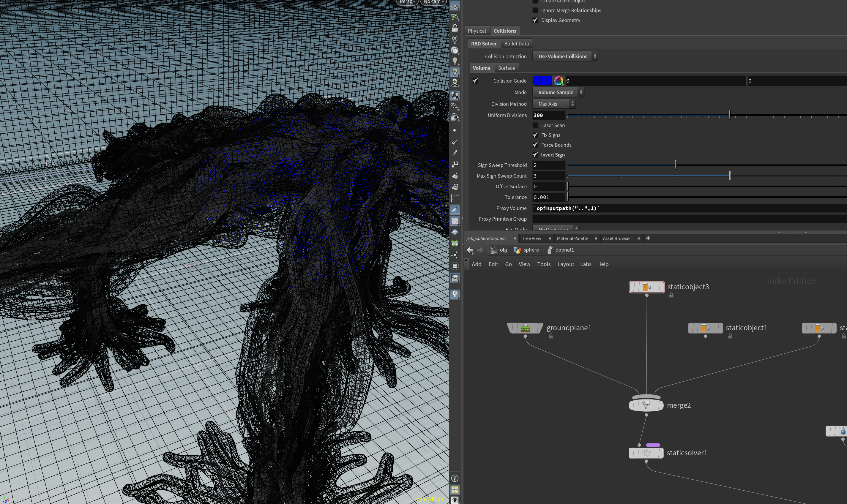Toggle the primitive normals icon
The width and height of the screenshot is (847, 504).
(x=455, y=176)
